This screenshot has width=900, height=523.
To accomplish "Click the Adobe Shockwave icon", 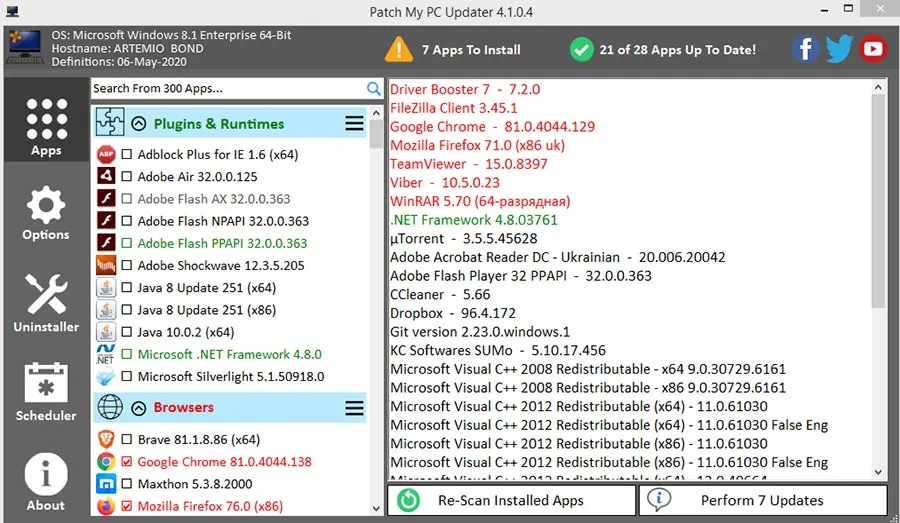I will (106, 265).
